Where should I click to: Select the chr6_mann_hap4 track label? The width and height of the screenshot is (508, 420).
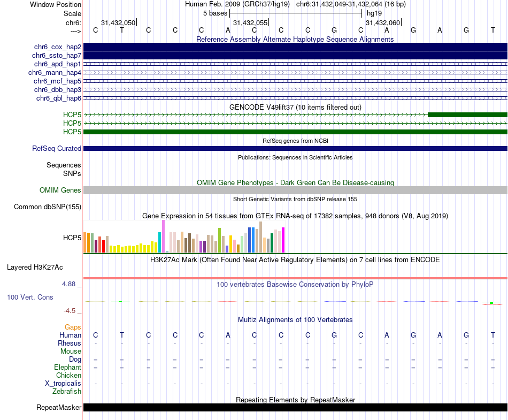pyautogui.click(x=55, y=73)
